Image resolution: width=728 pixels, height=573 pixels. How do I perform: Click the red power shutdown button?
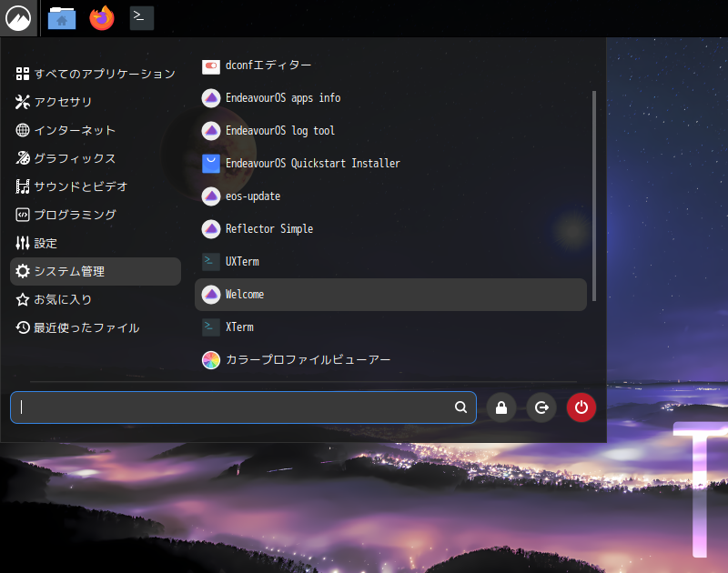[x=581, y=407]
